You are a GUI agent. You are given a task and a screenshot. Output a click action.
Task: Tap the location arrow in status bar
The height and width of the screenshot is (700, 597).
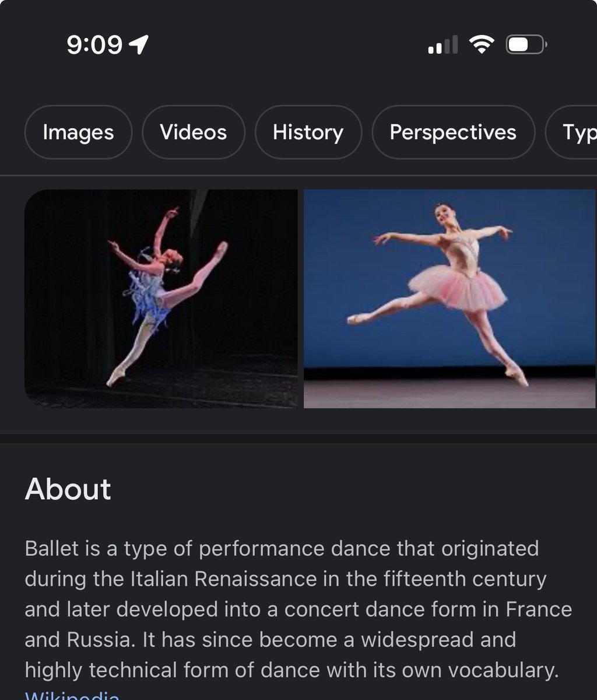pos(140,44)
